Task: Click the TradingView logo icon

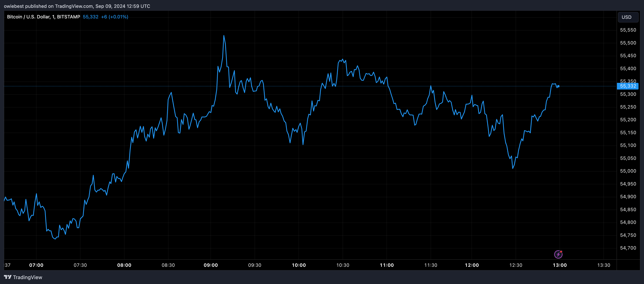Action: click(x=8, y=277)
